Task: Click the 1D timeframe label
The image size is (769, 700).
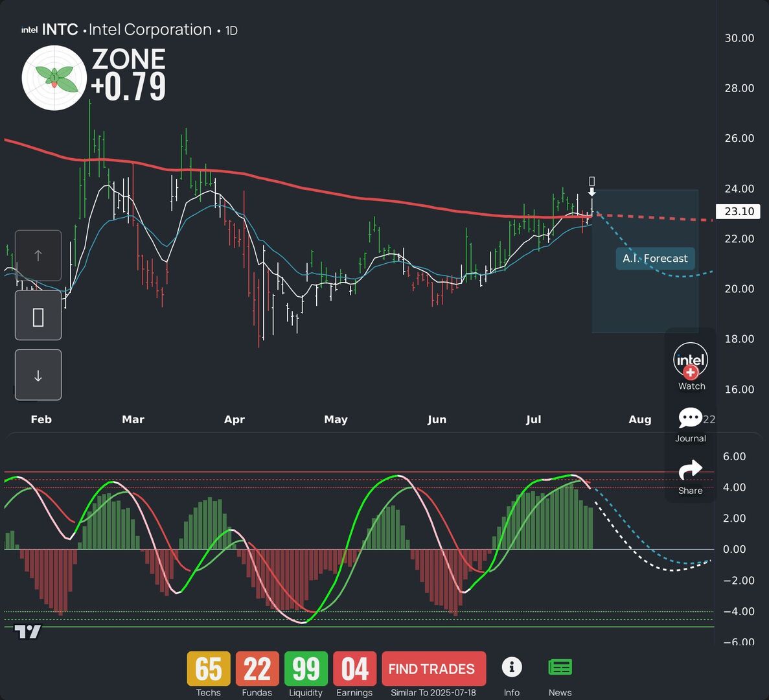Action: point(231,31)
